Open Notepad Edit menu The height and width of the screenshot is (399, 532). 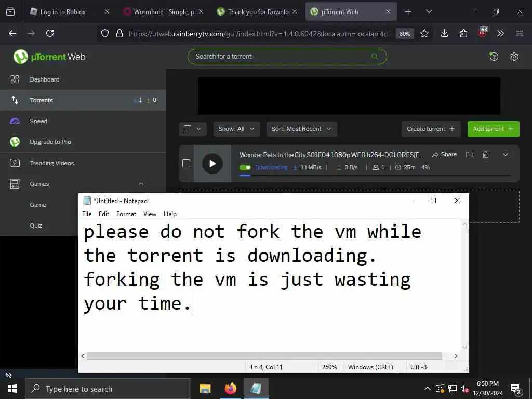click(104, 214)
